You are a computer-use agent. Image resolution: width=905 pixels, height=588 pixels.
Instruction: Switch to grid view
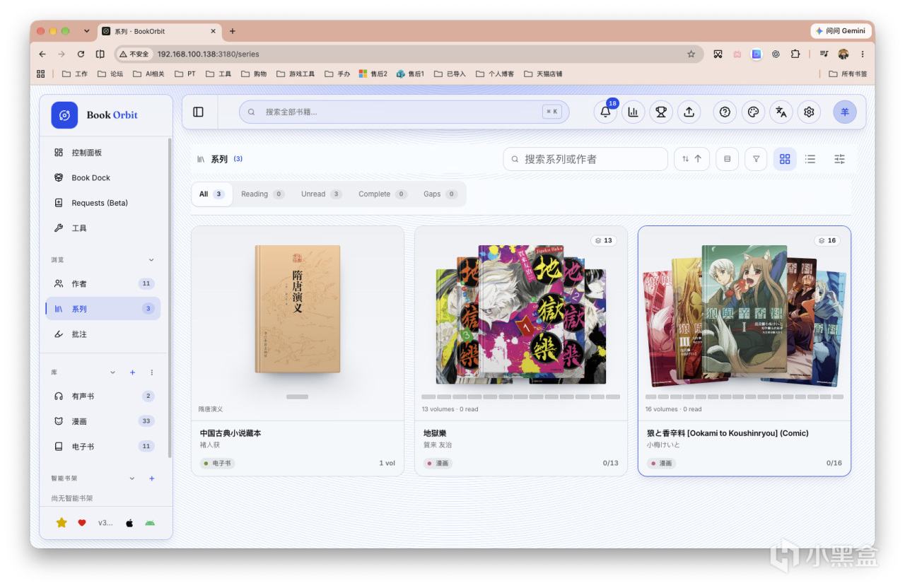click(x=785, y=159)
